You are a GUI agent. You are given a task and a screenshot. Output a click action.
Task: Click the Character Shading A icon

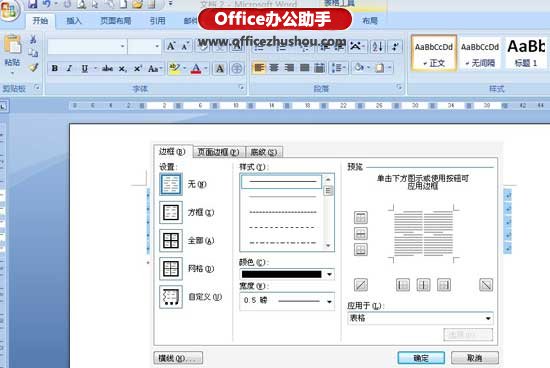click(220, 68)
